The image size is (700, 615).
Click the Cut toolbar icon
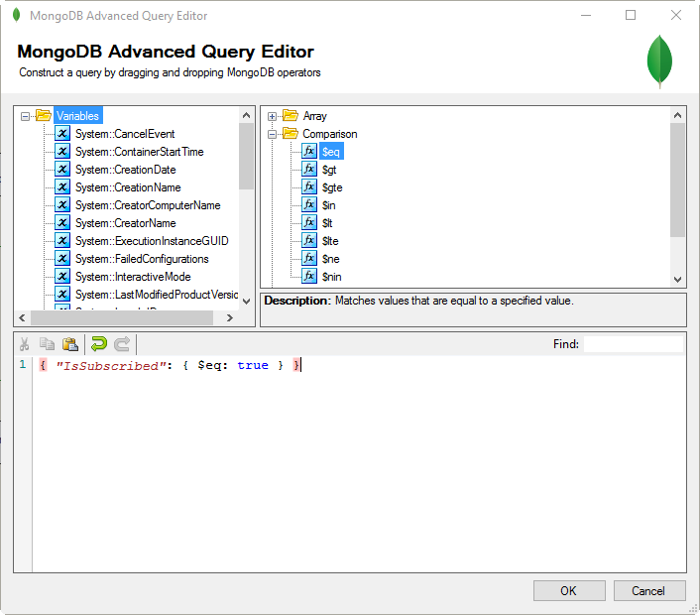tap(25, 344)
